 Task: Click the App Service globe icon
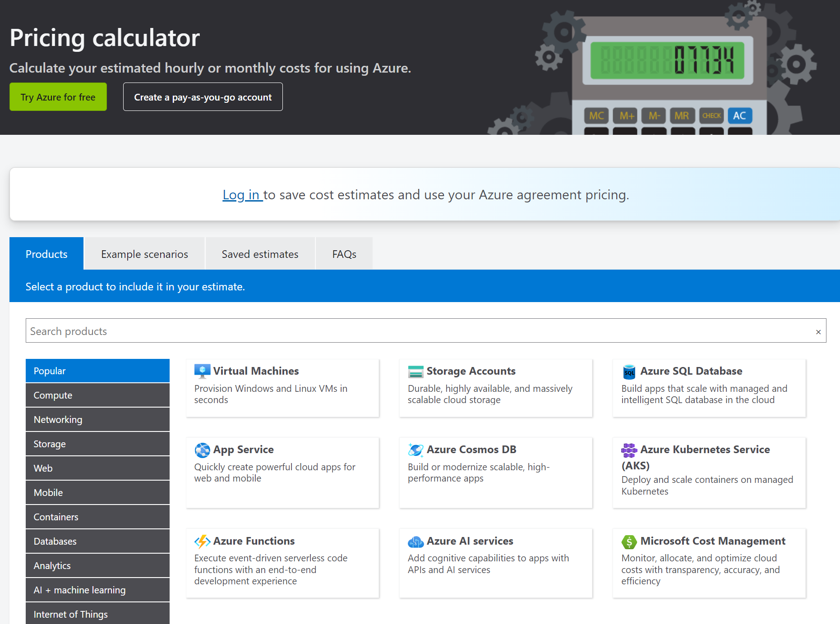pyautogui.click(x=202, y=450)
